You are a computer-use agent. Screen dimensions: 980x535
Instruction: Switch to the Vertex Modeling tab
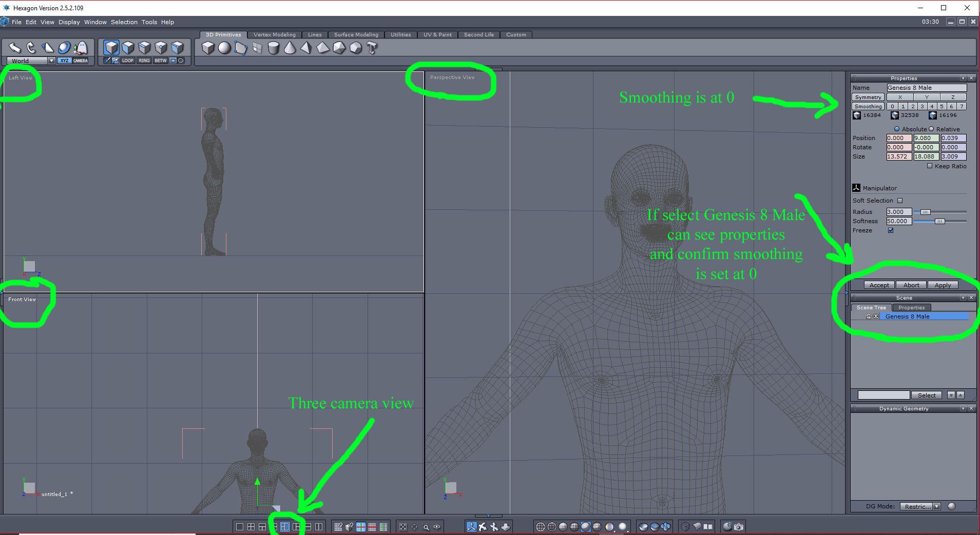tap(275, 34)
